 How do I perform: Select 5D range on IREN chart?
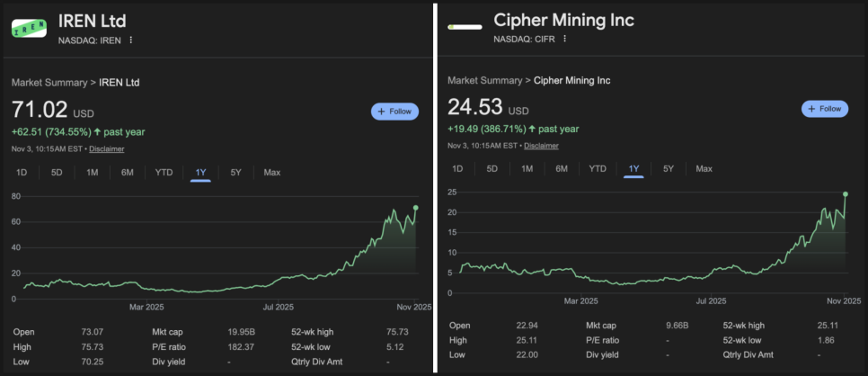click(57, 172)
